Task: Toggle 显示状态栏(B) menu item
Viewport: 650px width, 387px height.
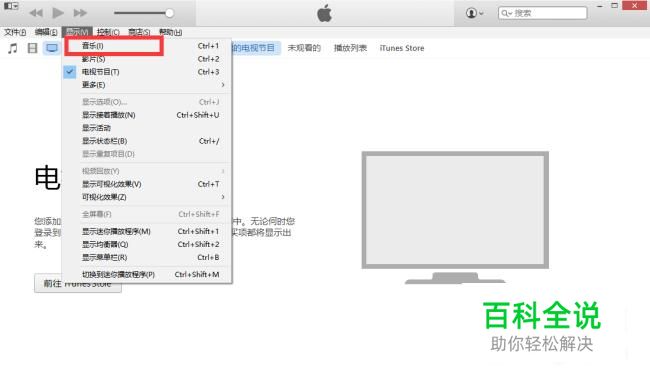Action: [147, 141]
